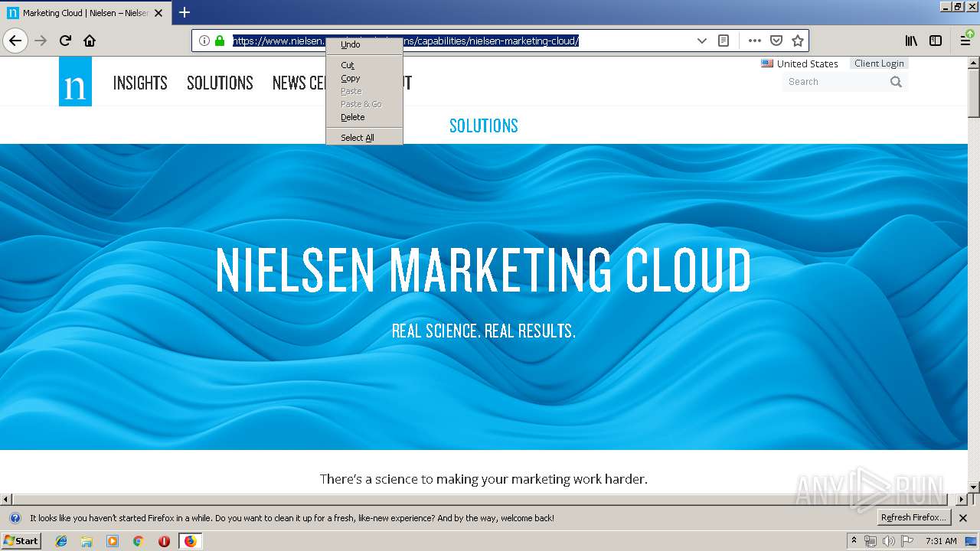Image resolution: width=980 pixels, height=551 pixels.
Task: Choose Undo from context menu
Action: click(364, 44)
